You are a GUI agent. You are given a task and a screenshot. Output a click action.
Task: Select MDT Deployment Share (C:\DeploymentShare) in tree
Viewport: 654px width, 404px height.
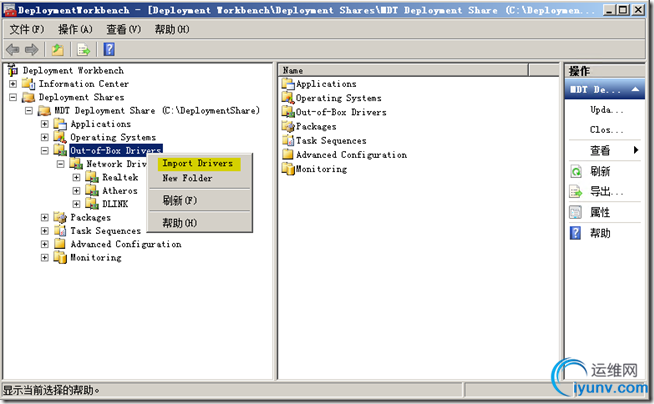[157, 110]
